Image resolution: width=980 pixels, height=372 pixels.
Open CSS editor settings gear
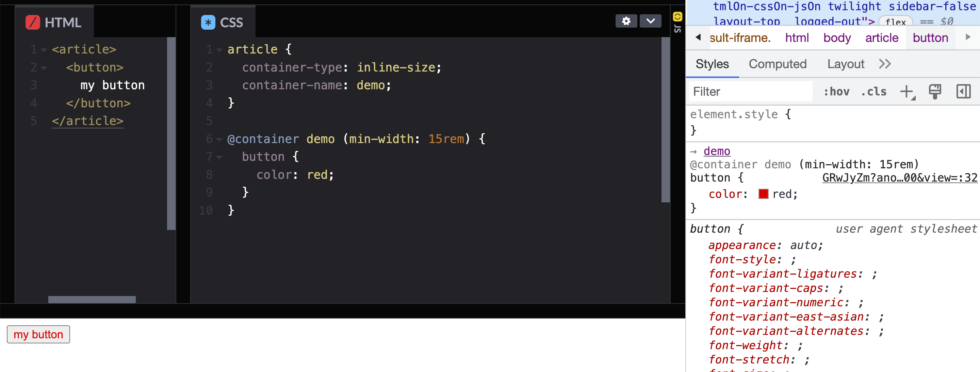(x=626, y=21)
